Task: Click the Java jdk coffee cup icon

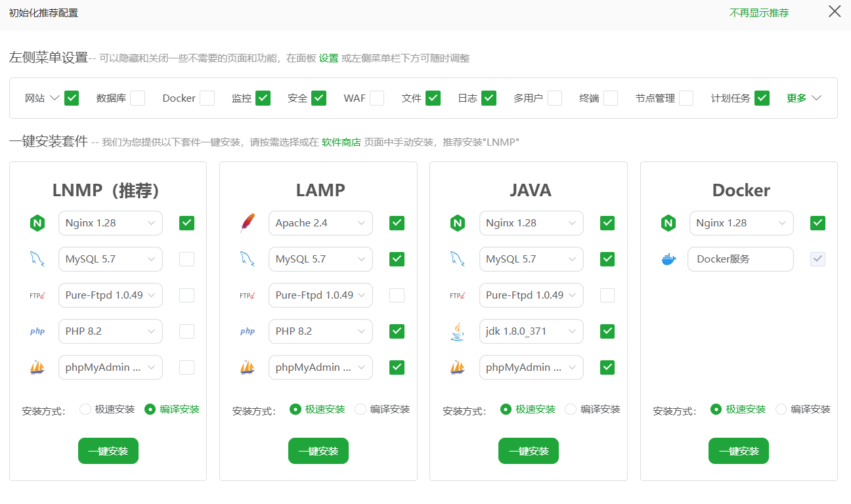Action: coord(458,331)
